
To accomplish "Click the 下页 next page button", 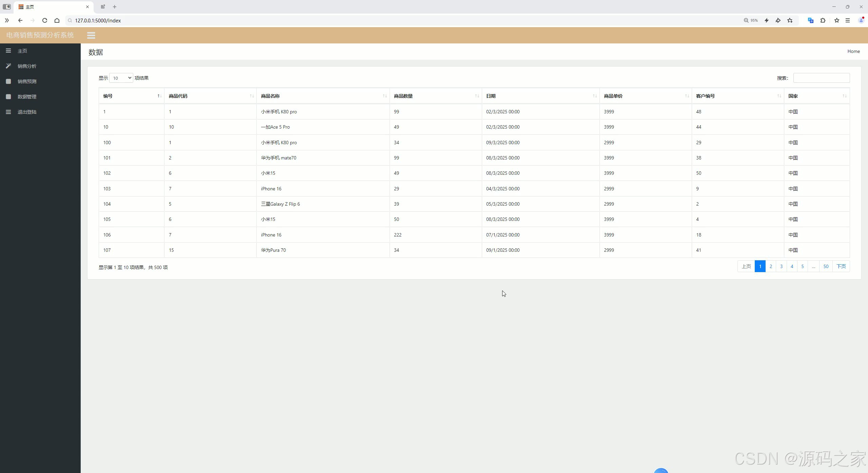I will point(841,266).
